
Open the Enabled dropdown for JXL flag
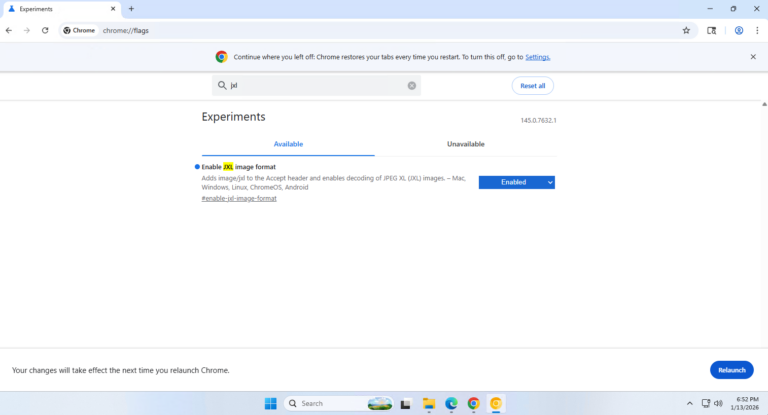516,182
